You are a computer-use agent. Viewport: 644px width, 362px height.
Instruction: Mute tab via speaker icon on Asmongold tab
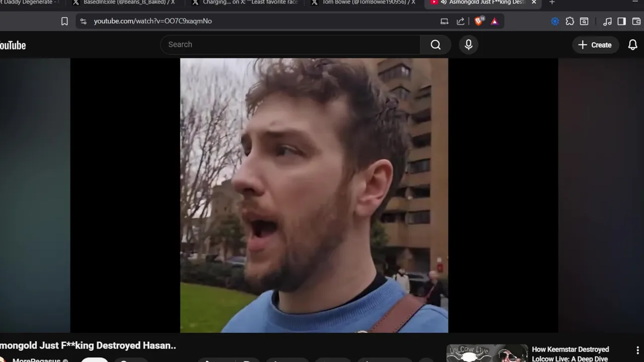pos(443,3)
